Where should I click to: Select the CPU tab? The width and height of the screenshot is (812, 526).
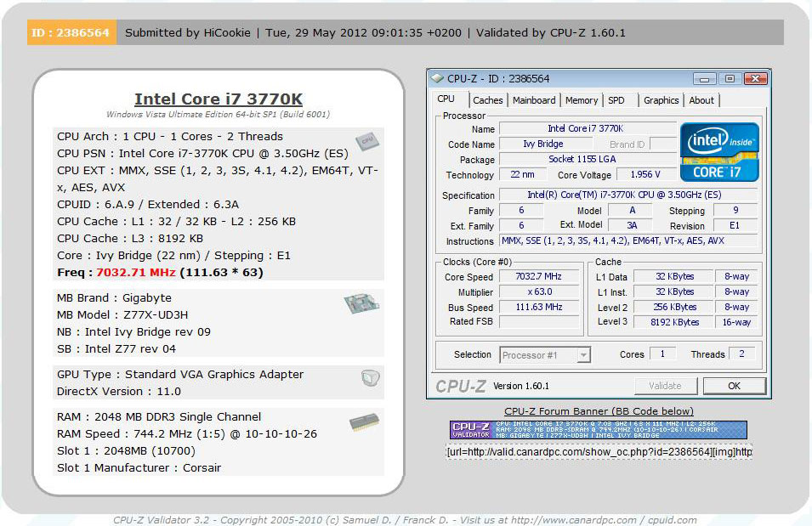(x=446, y=99)
